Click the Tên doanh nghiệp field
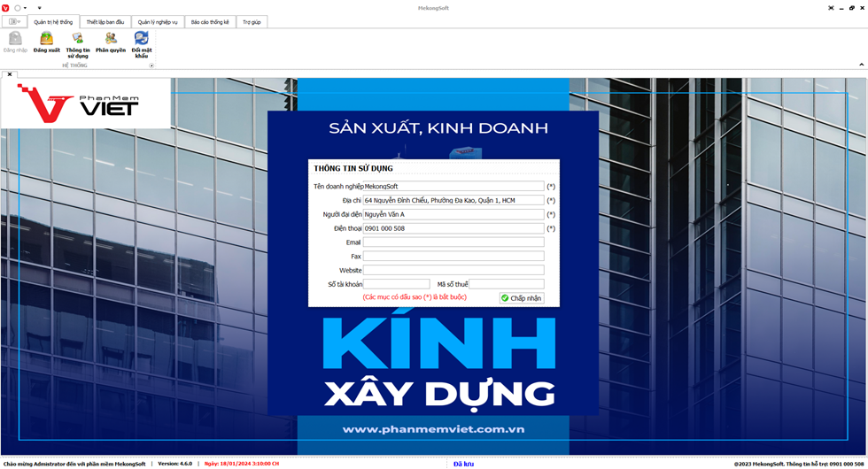This screenshot has width=868, height=469. coord(453,187)
